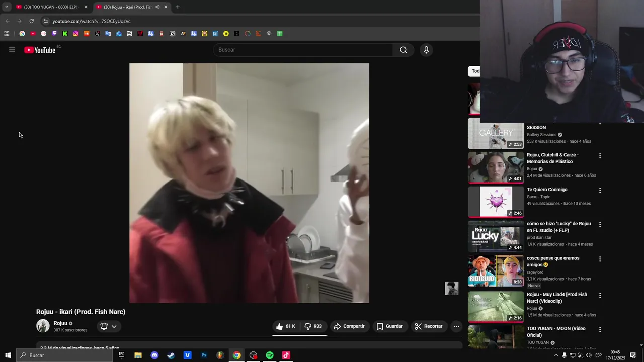
Task: Open Rojuu Muy Lind4 video title
Action: [557, 298]
